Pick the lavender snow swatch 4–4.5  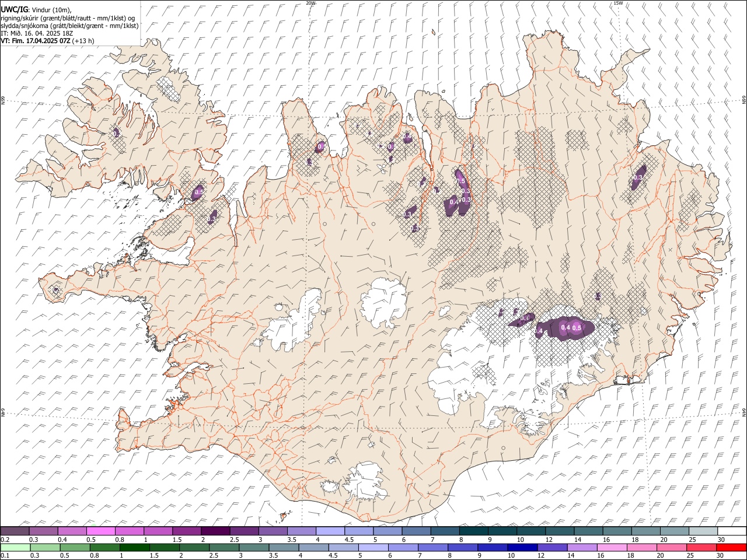[330, 531]
